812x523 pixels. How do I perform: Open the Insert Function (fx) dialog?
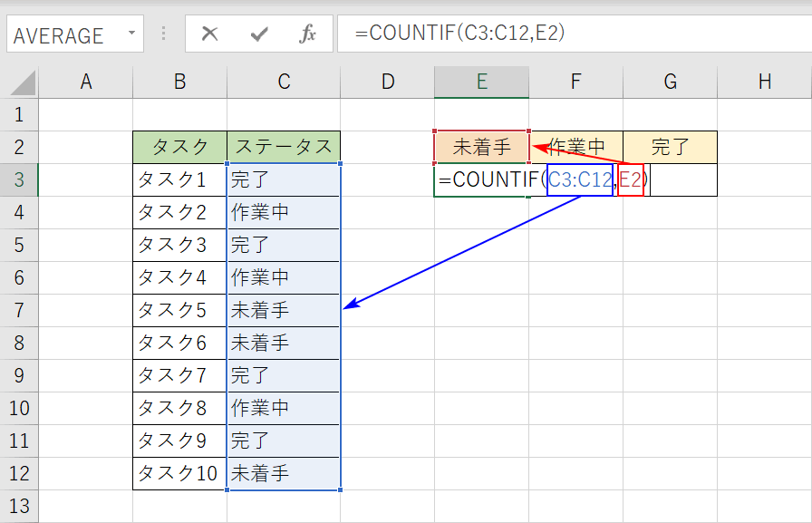pyautogui.click(x=308, y=34)
